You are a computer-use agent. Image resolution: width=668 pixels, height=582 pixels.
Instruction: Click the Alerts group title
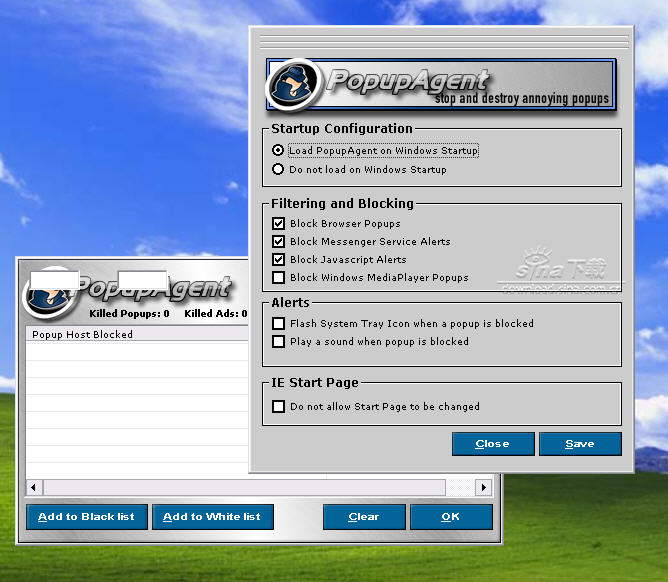pos(290,303)
